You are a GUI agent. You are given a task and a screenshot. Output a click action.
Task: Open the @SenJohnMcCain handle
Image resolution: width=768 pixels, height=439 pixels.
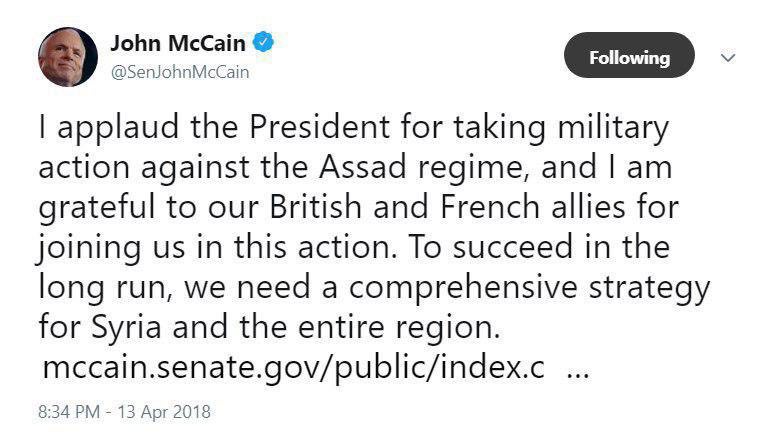179,72
